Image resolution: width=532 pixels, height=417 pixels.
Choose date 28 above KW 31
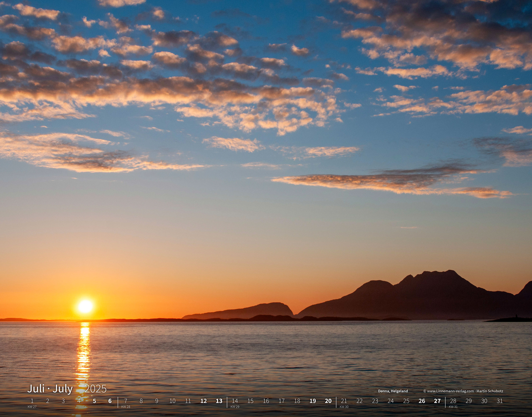pos(453,401)
